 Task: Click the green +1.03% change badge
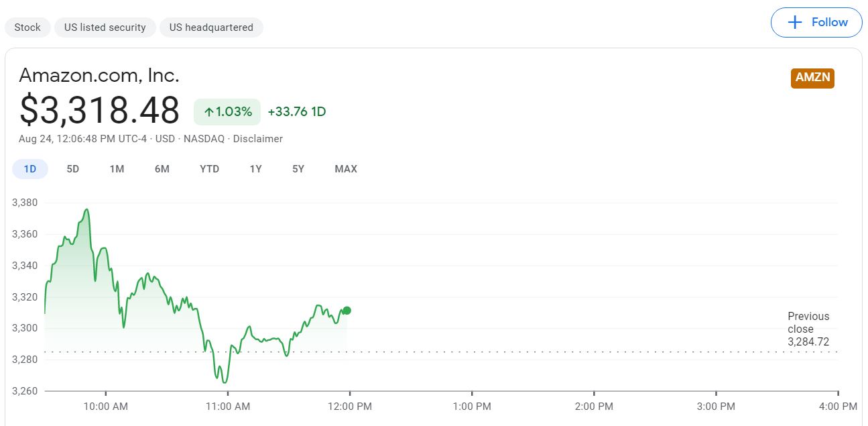coord(227,111)
